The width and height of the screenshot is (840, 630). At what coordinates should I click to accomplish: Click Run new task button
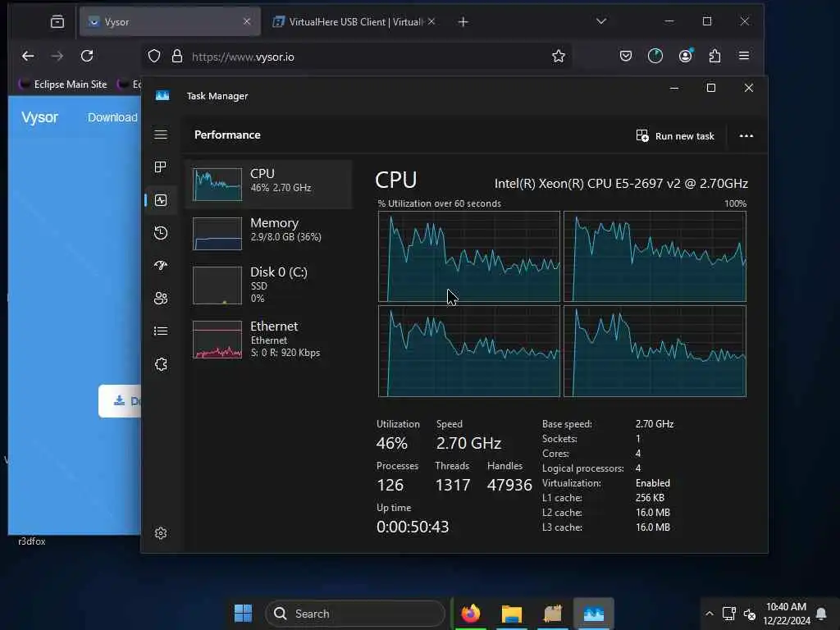pos(675,136)
